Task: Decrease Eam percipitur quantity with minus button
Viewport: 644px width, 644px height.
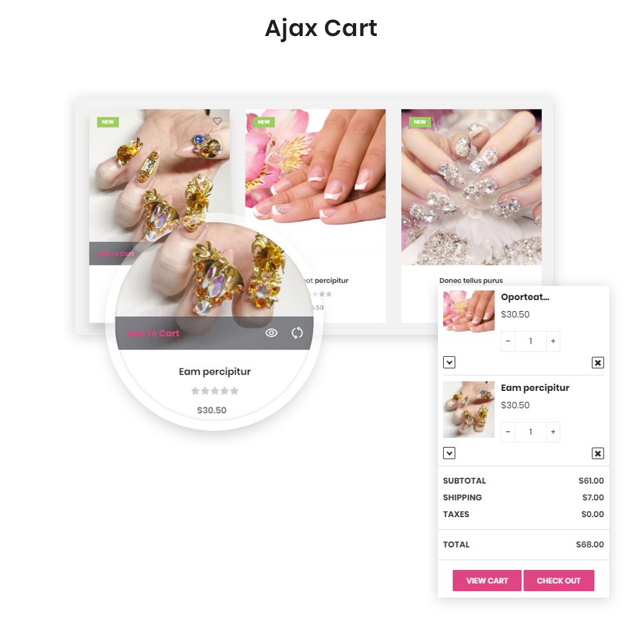Action: 508,432
